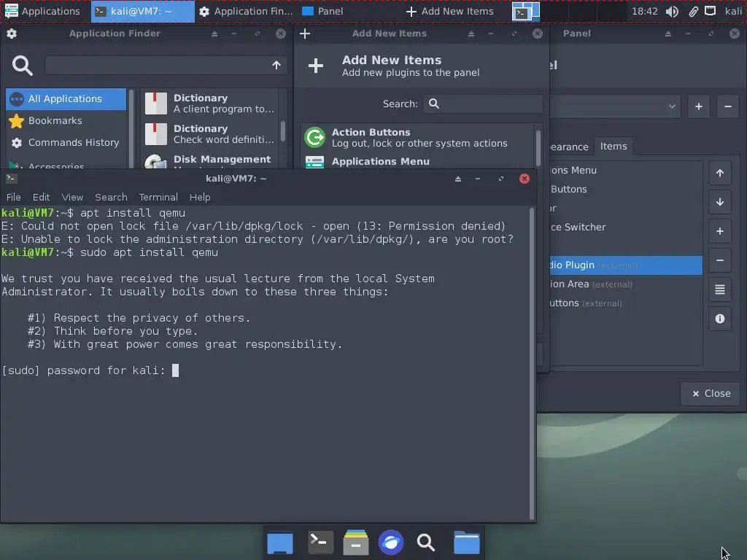Remove selected item with minus button beside list

[x=720, y=260]
